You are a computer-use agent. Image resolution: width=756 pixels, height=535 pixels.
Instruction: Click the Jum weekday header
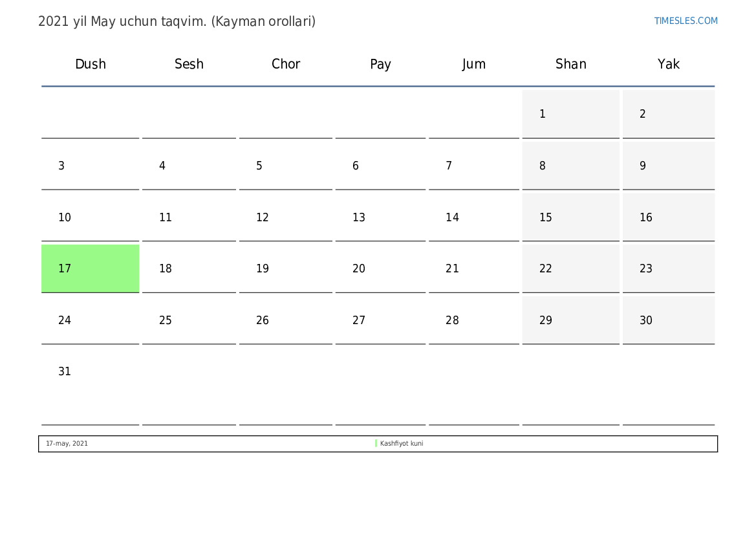474,64
